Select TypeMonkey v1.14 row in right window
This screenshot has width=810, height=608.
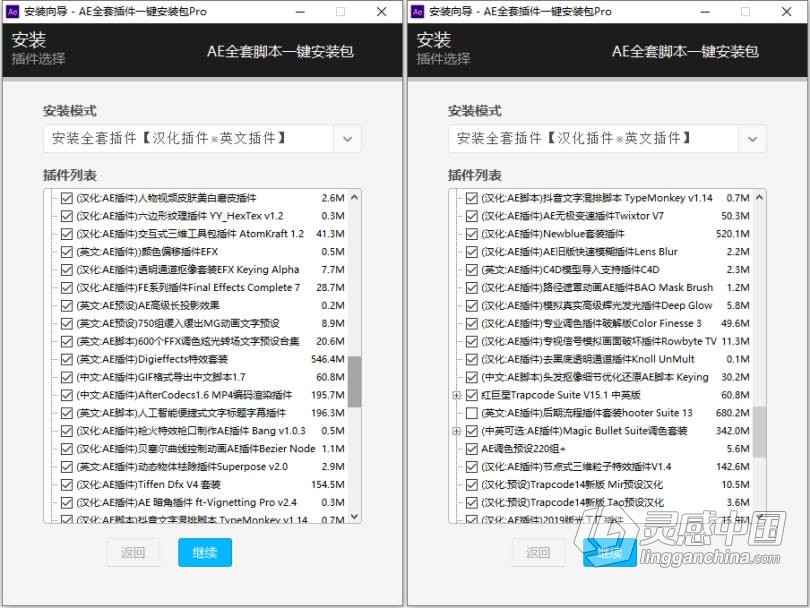608,198
